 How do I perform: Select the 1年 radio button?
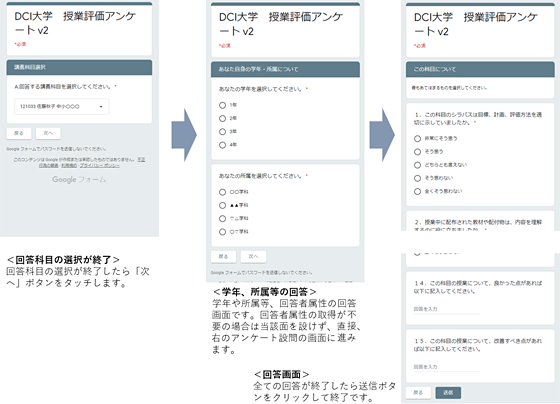[x=222, y=105]
